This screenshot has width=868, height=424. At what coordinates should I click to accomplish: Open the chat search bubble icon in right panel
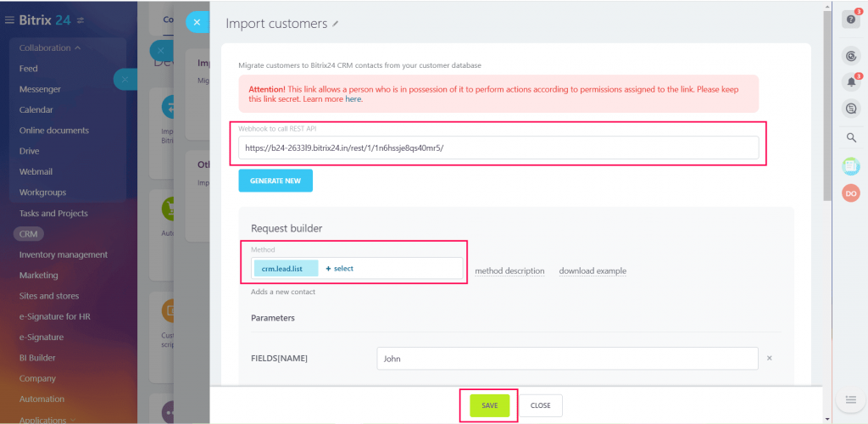click(x=851, y=109)
